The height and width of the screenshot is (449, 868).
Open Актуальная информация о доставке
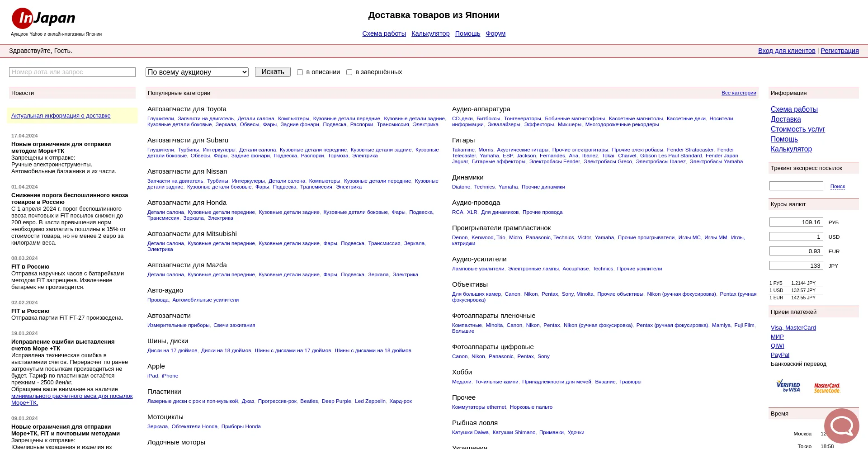(61, 116)
